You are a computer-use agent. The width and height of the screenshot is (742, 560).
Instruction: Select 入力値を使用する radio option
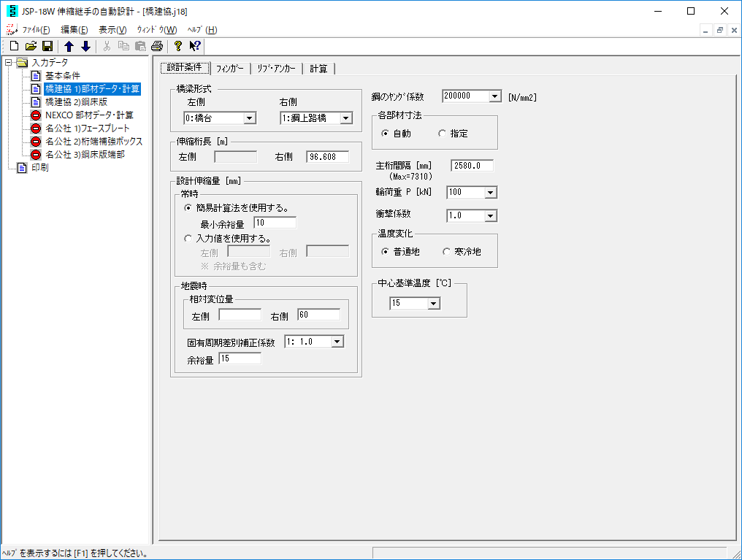(188, 238)
